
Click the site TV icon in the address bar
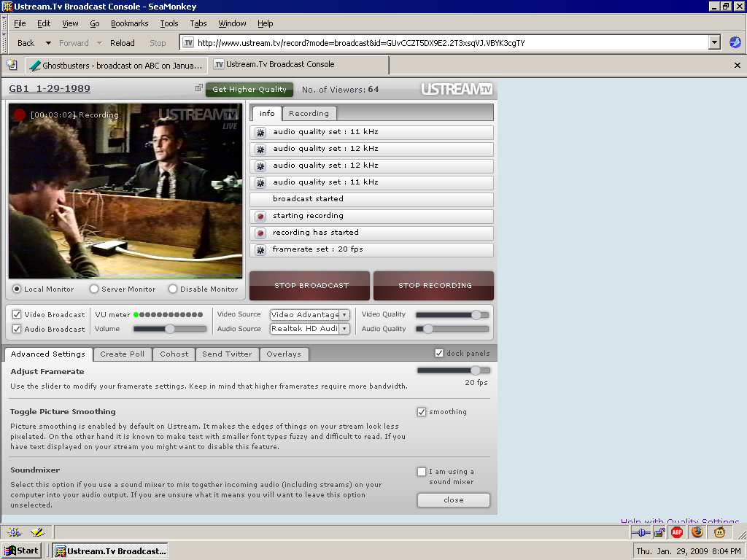pyautogui.click(x=188, y=43)
